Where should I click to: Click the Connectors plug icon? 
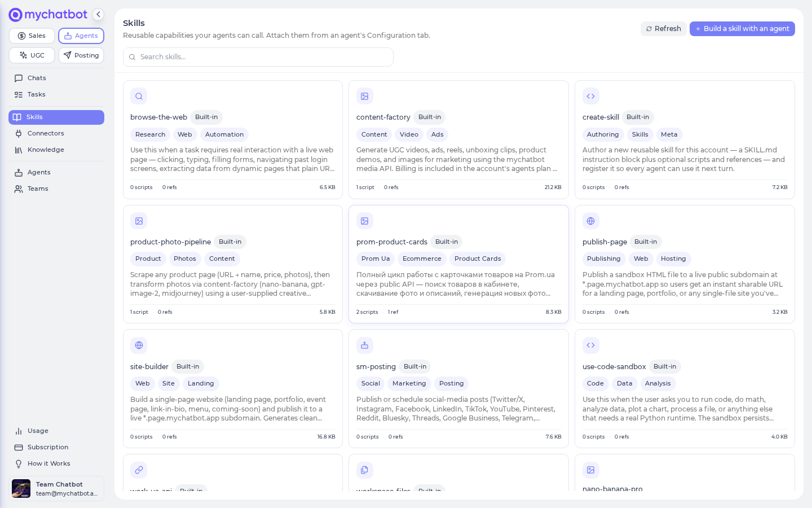tap(19, 134)
